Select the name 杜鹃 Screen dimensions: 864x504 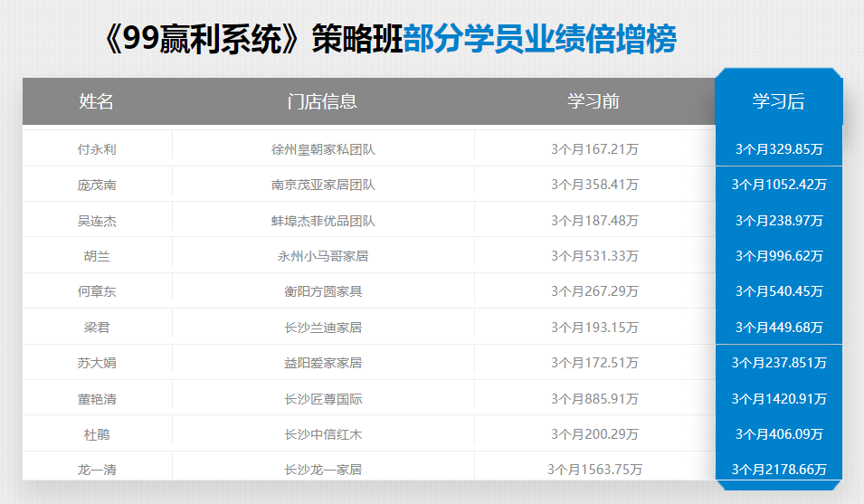click(x=97, y=434)
